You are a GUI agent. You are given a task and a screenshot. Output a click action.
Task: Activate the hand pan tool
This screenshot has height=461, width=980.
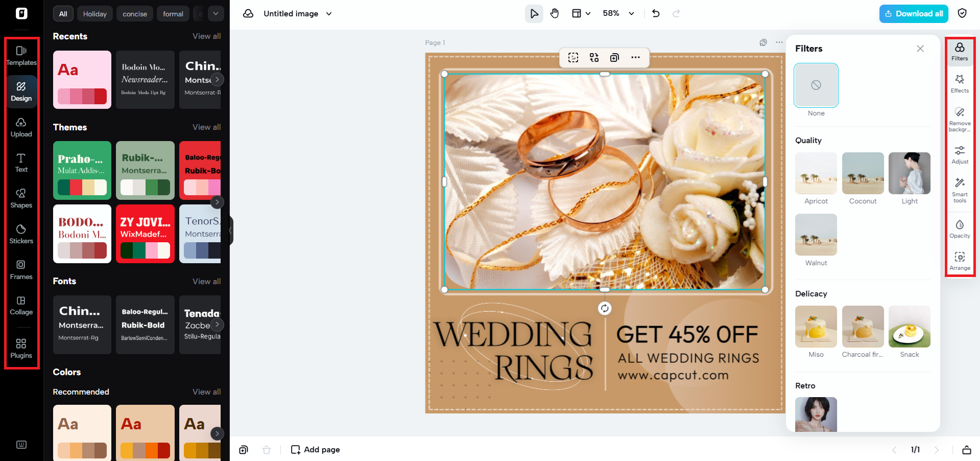click(x=555, y=14)
